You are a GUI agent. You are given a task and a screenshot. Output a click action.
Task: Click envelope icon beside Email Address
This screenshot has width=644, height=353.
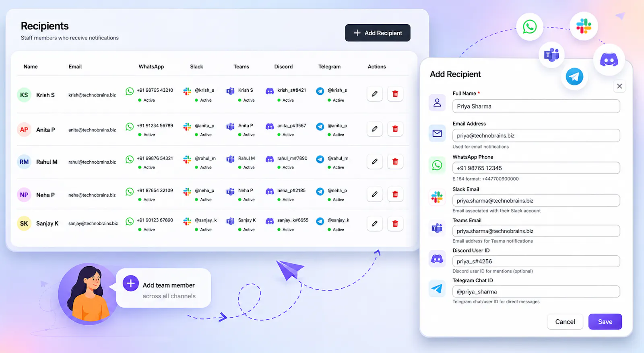pyautogui.click(x=437, y=133)
